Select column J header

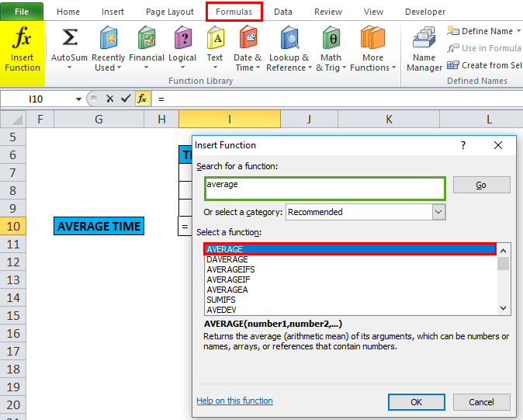(309, 120)
